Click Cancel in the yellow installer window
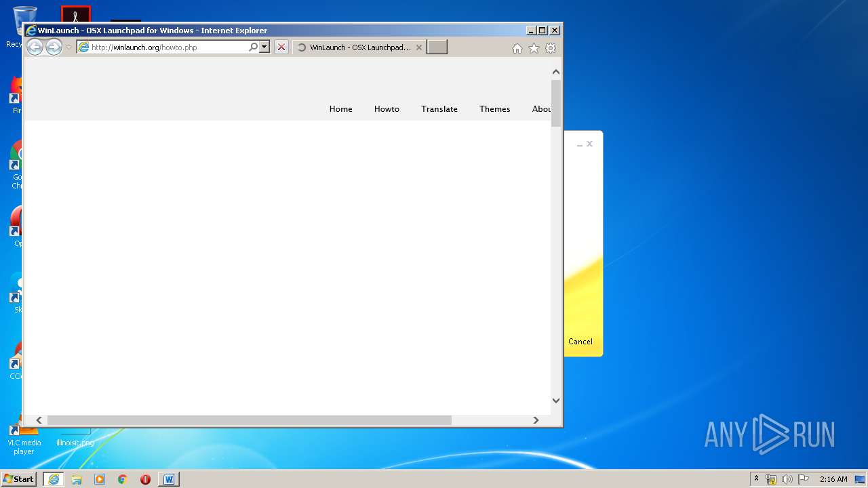 (580, 342)
